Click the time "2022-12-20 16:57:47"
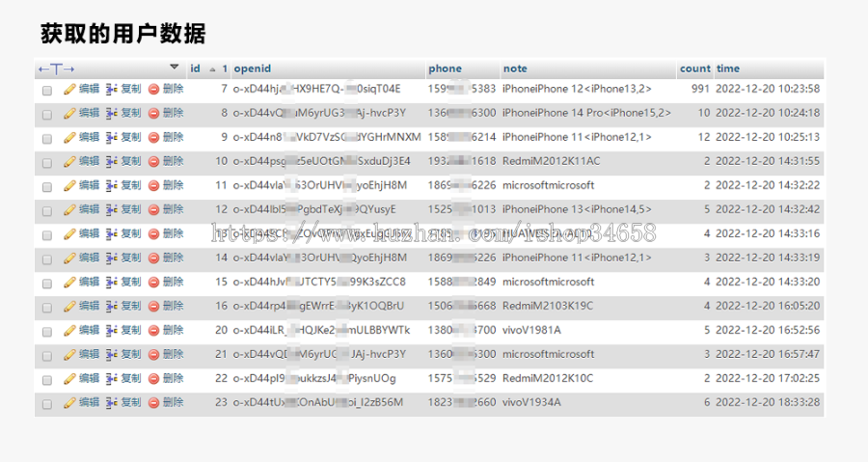The width and height of the screenshot is (868, 462). (x=768, y=355)
